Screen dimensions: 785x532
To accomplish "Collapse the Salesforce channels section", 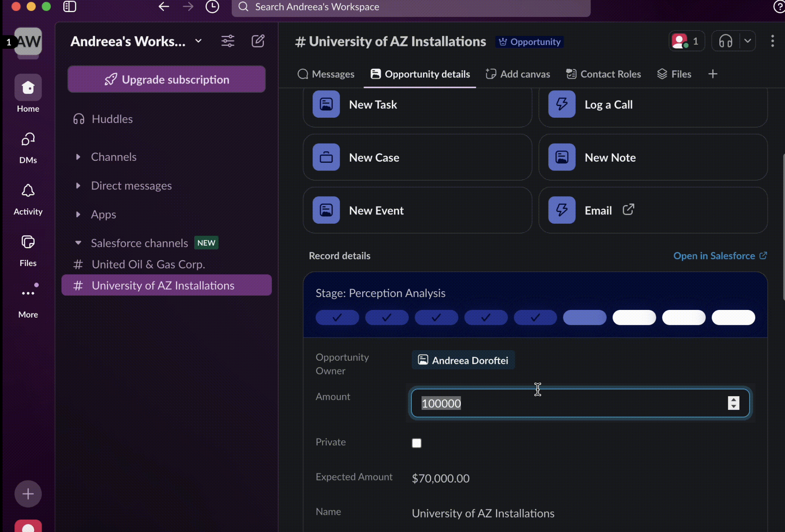I will pyautogui.click(x=78, y=243).
